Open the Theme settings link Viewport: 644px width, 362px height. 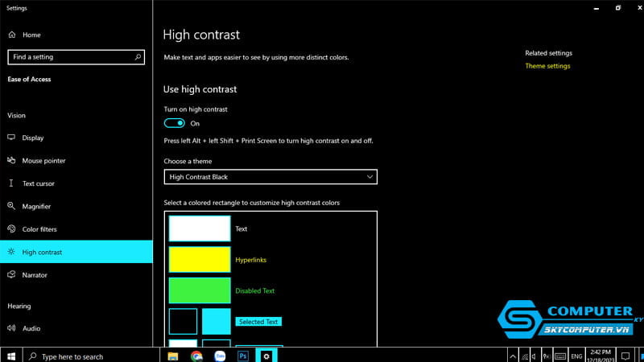point(547,66)
